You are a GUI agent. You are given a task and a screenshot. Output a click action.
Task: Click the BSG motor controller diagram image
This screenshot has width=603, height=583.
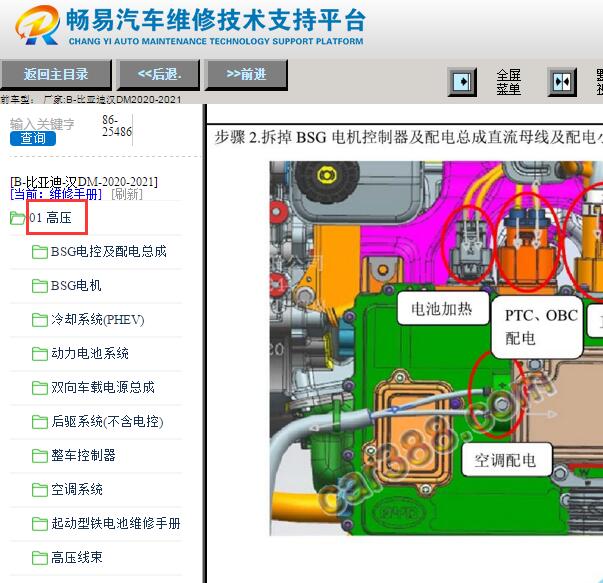click(x=436, y=348)
